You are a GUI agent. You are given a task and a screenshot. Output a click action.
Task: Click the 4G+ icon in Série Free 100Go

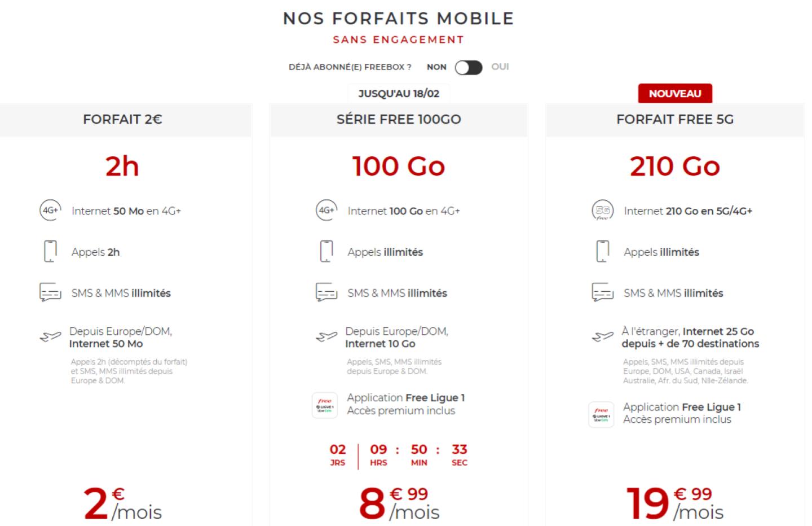326,211
